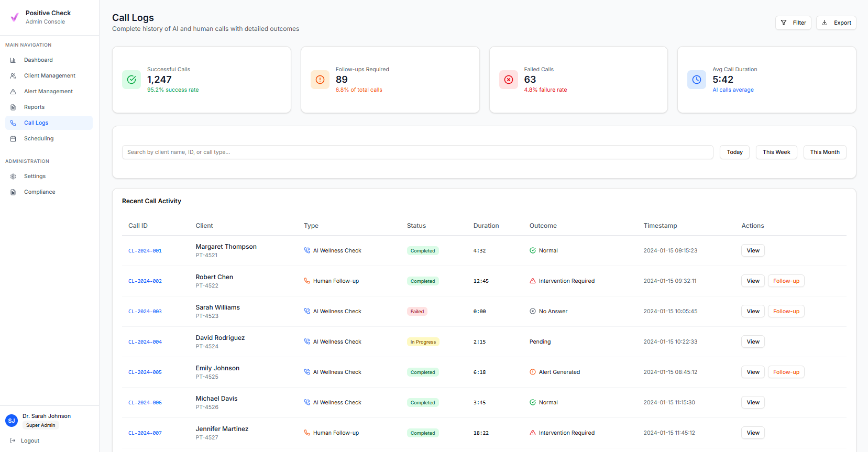View call details for Margaret Thompson

(753, 251)
